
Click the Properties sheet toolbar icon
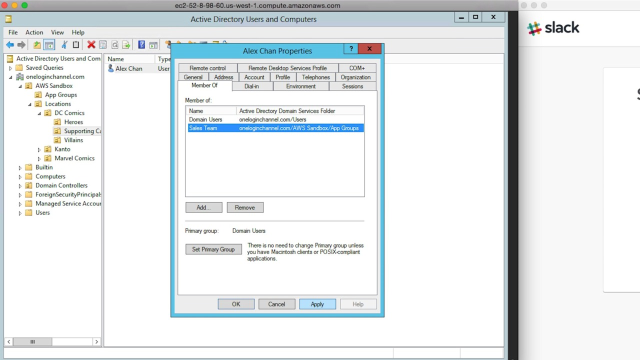click(x=103, y=45)
